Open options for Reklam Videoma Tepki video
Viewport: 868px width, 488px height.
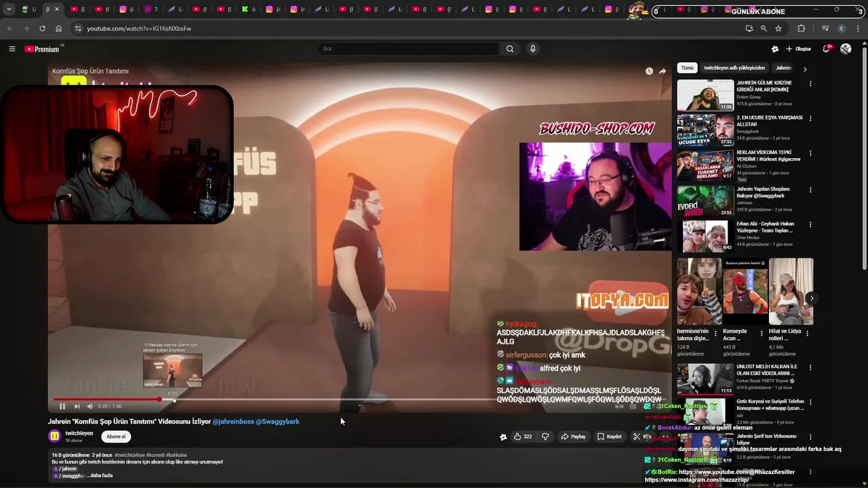point(810,153)
